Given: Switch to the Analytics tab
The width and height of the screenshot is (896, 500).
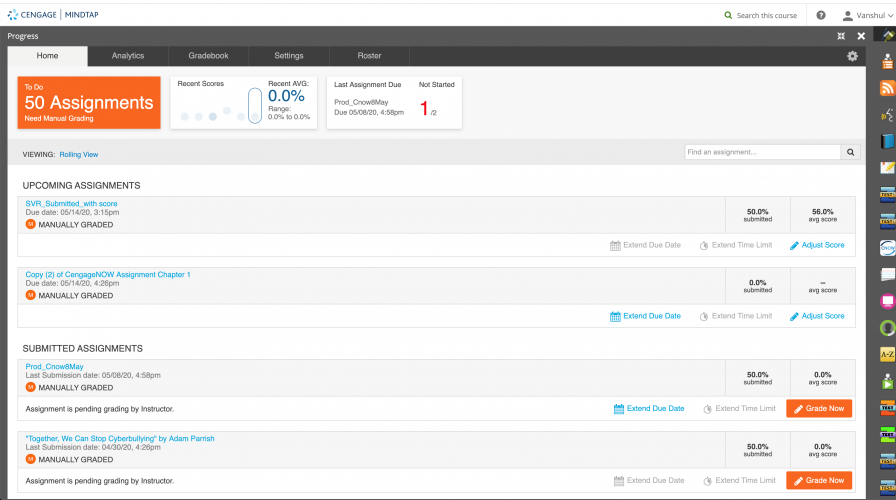Looking at the screenshot, I should [128, 56].
